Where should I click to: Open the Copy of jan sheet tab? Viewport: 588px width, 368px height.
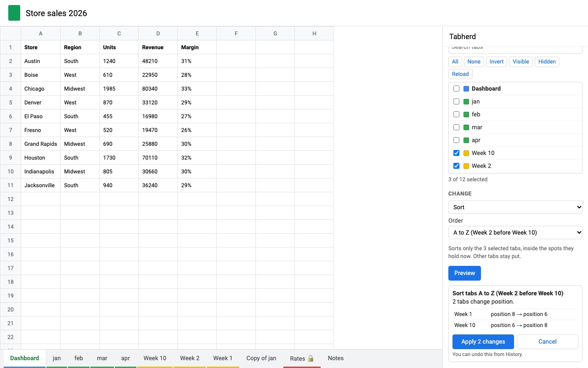(261, 358)
